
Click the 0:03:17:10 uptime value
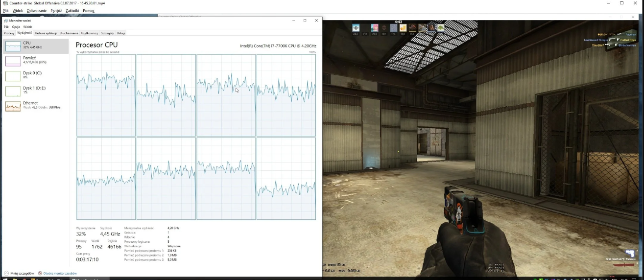click(x=87, y=259)
